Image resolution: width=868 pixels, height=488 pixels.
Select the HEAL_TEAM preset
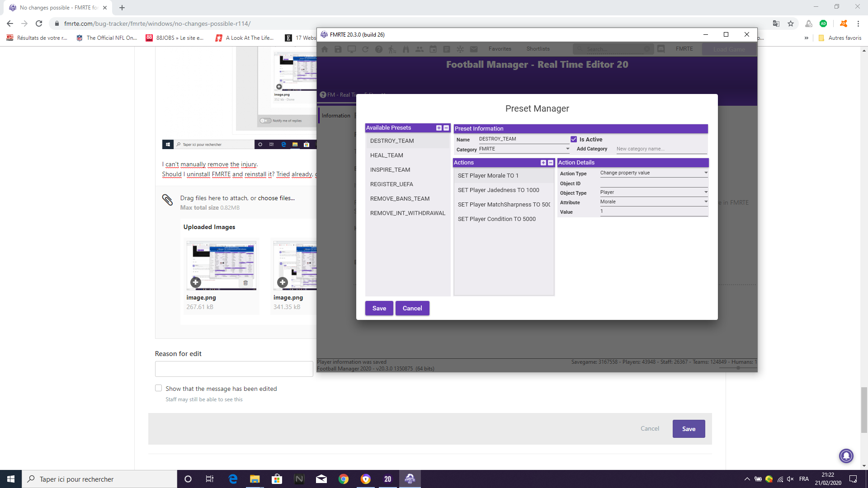[x=408, y=155]
